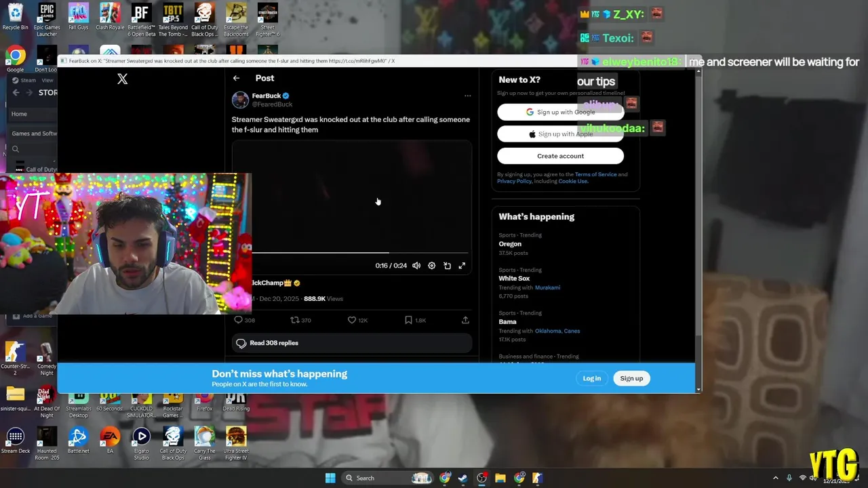Open File Explorer from the taskbar

(x=500, y=478)
